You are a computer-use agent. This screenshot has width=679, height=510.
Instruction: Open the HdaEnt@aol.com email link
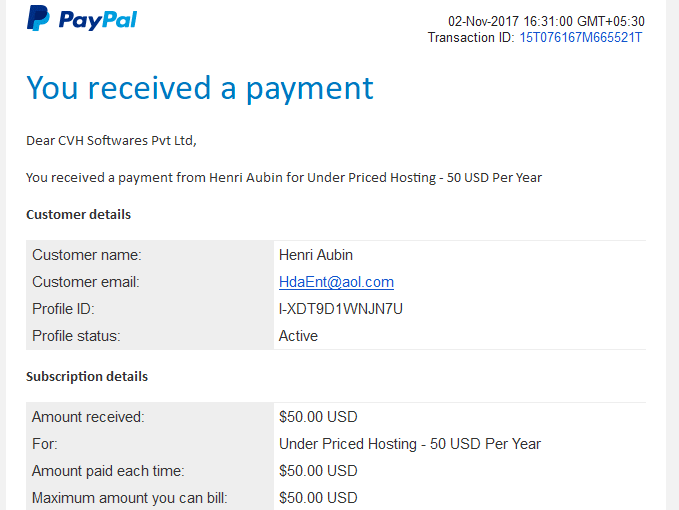[x=336, y=282]
